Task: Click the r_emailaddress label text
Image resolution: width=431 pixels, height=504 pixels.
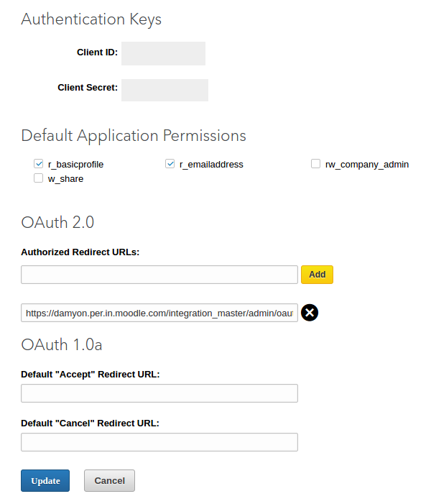Action: (x=211, y=165)
